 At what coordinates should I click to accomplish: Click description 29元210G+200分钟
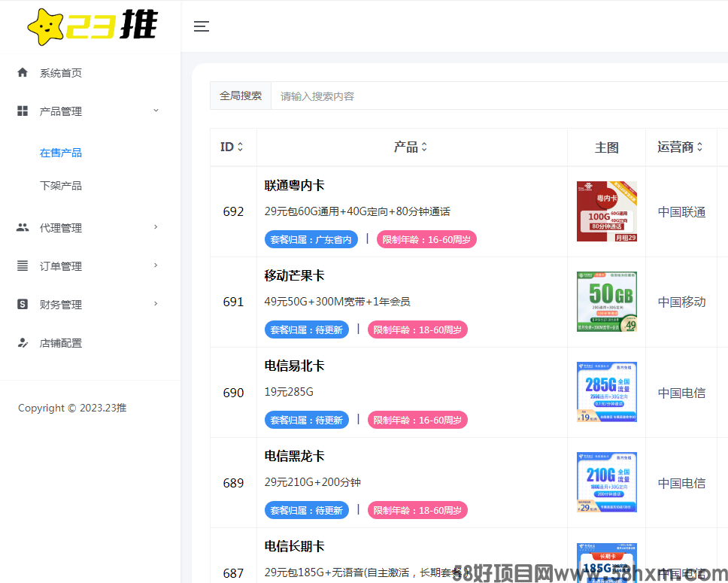pos(312,482)
